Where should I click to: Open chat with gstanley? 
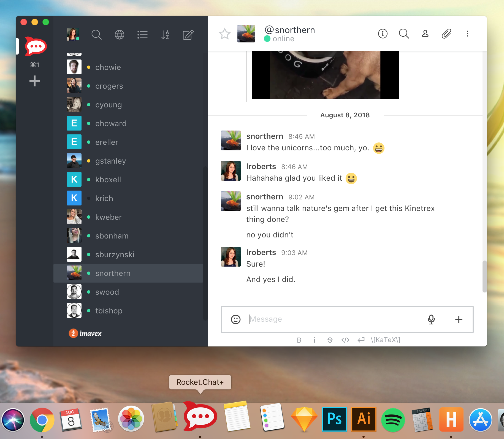point(128,161)
